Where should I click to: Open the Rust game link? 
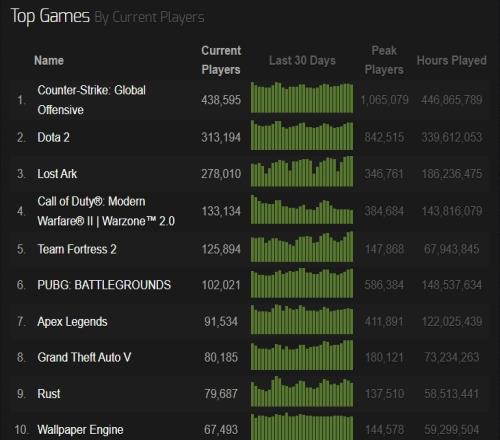click(49, 394)
